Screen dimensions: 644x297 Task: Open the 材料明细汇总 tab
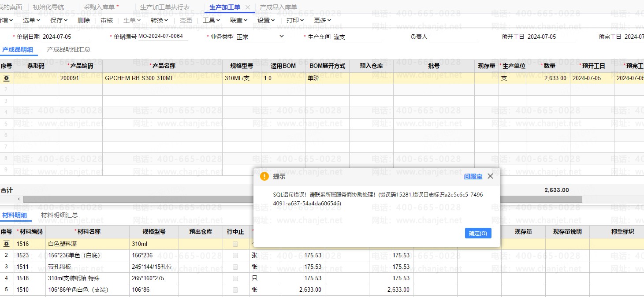(60, 215)
